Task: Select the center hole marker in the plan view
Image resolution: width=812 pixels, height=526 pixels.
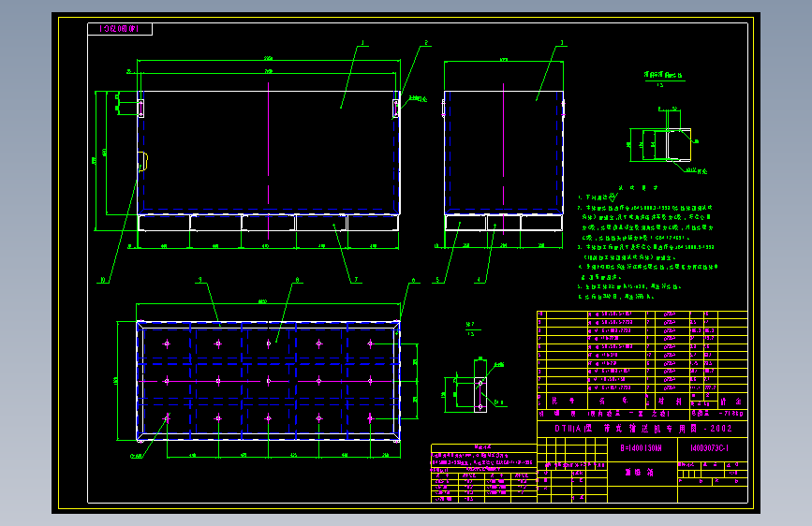Action: click(x=268, y=381)
